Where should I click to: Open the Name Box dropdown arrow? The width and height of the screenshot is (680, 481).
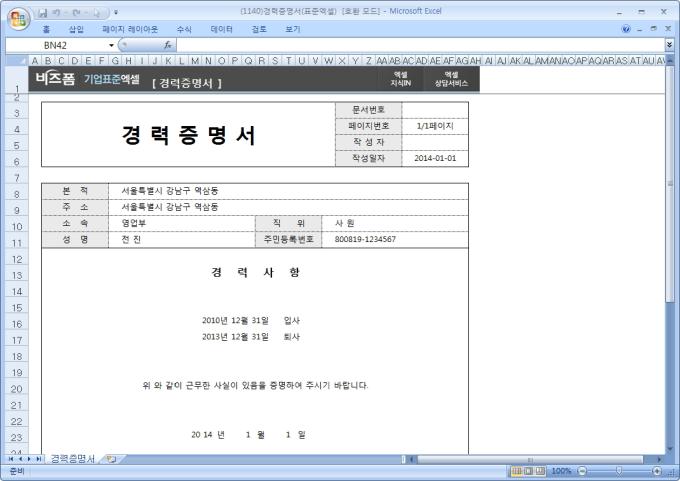coord(111,45)
